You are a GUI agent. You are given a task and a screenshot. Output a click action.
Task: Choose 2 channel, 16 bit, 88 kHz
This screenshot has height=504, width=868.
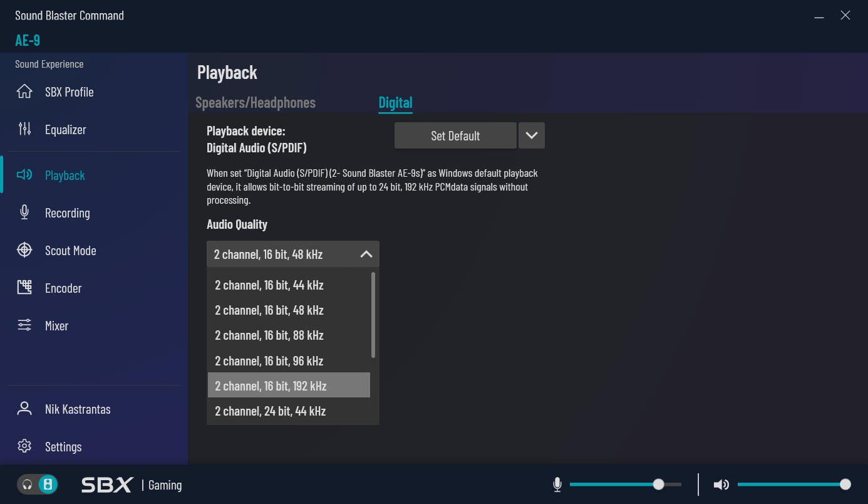[x=289, y=335]
